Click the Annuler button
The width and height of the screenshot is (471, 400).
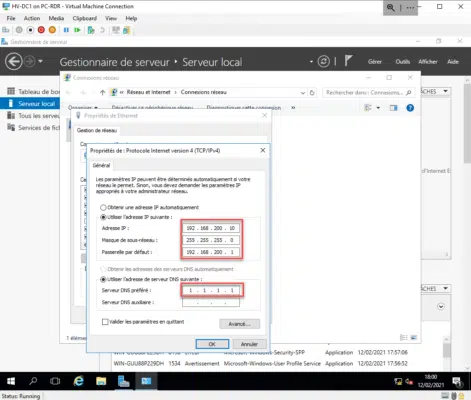(x=249, y=344)
